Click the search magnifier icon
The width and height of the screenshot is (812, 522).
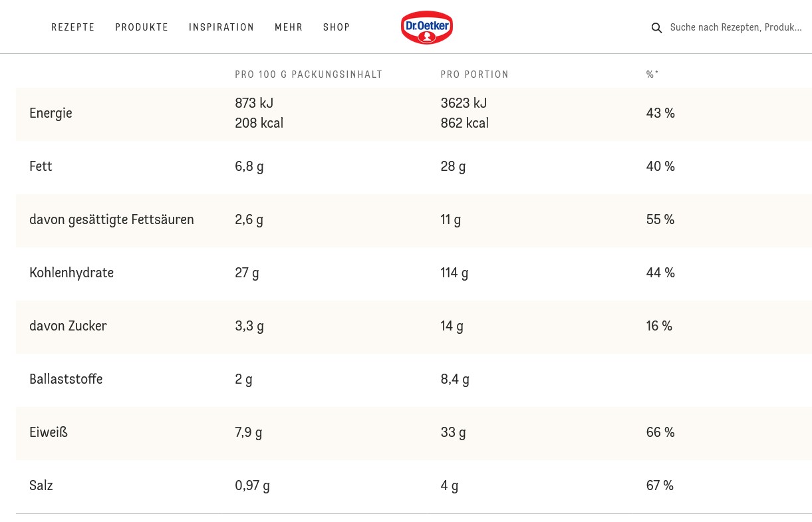(656, 28)
